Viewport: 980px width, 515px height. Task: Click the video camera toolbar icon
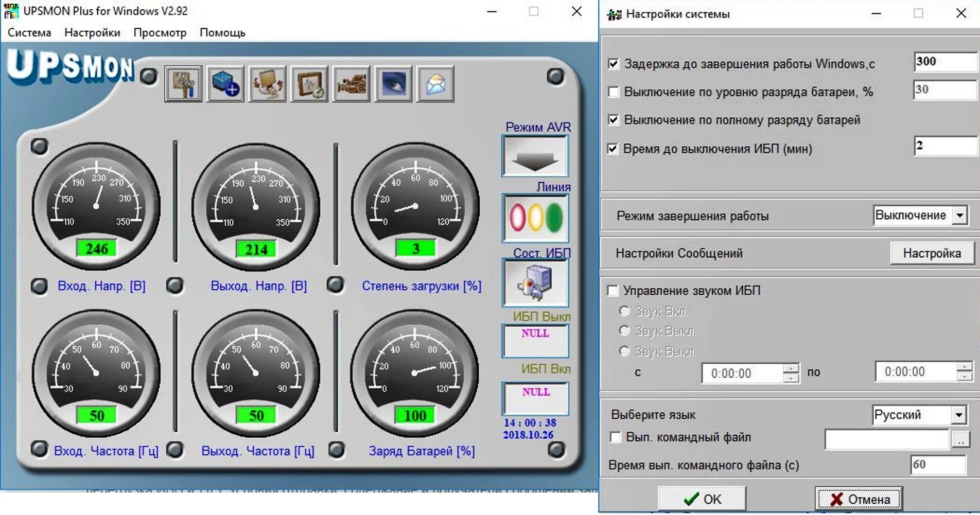(x=351, y=84)
